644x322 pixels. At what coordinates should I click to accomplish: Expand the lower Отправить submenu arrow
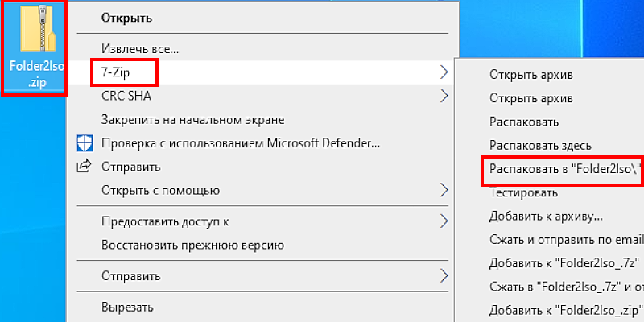pos(444,275)
